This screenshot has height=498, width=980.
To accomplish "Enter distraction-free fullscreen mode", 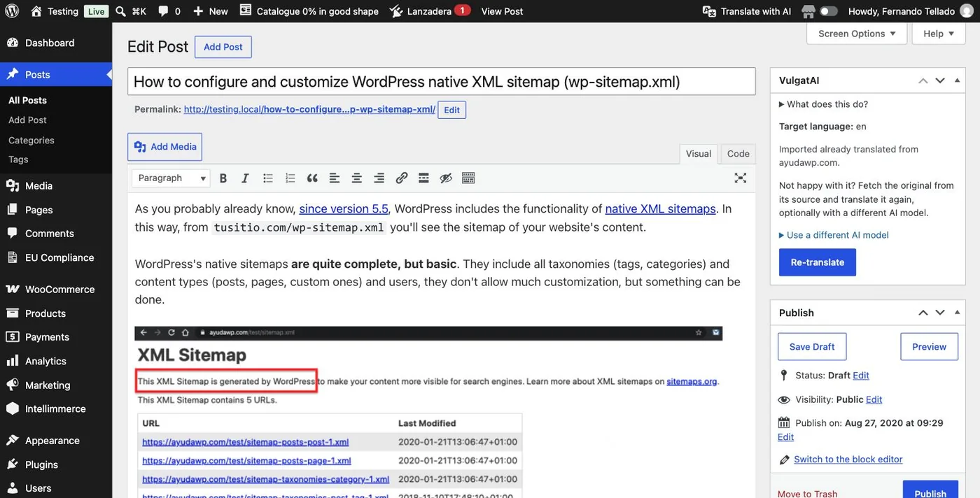I will point(741,178).
